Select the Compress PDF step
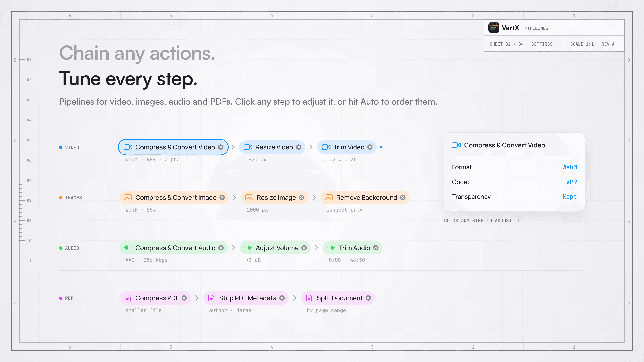This screenshot has width=644, height=362. tap(155, 298)
